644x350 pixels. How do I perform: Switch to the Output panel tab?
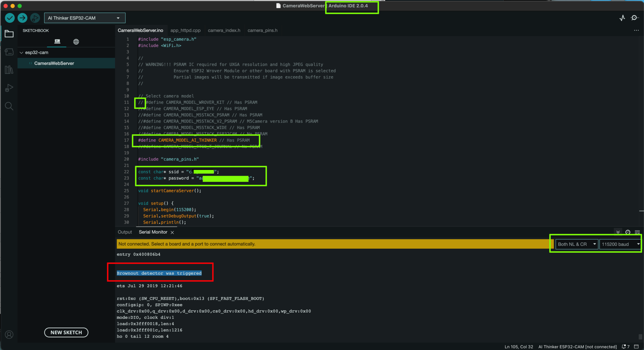125,232
